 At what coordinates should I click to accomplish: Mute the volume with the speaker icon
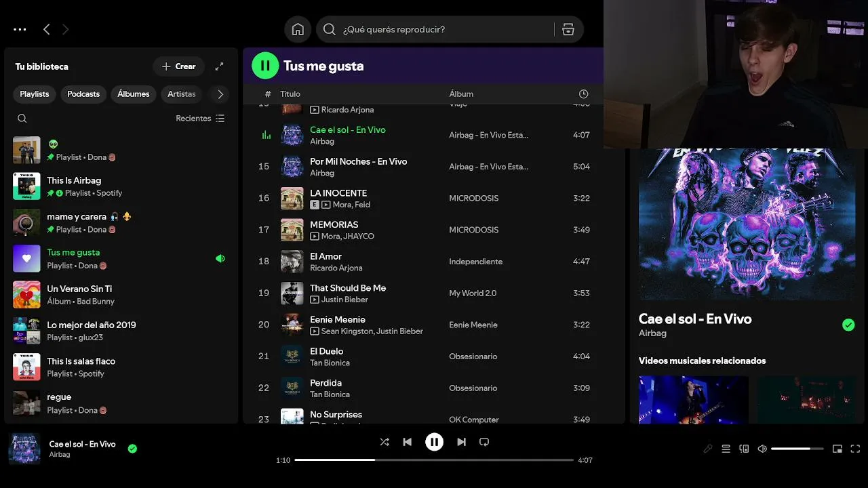pos(762,449)
